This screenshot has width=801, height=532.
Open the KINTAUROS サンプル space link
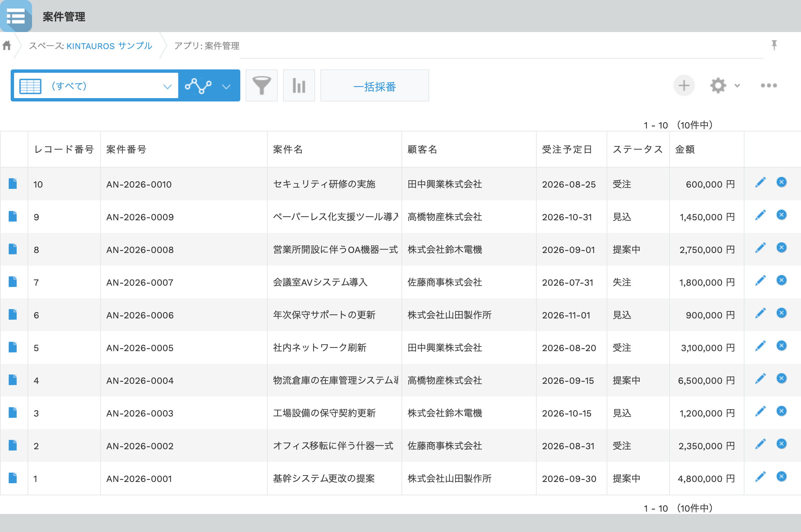pos(109,46)
